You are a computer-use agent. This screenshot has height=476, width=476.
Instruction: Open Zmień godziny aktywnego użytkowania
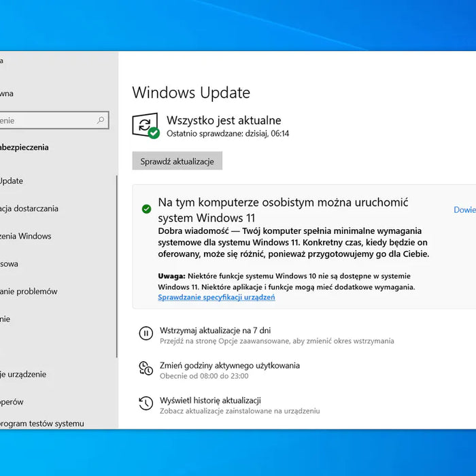tap(230, 366)
